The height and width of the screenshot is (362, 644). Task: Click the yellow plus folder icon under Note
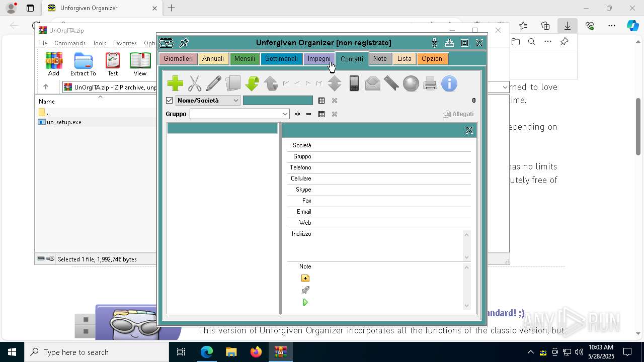(305, 278)
